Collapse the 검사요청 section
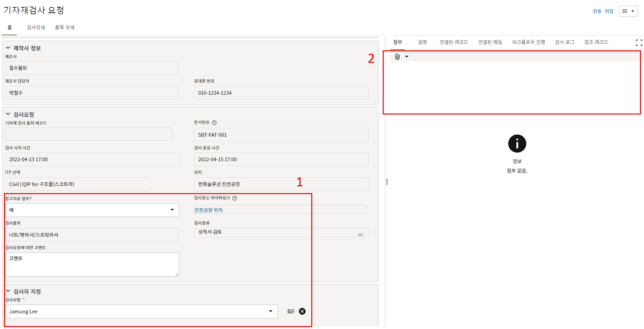This screenshot has width=644, height=329. point(8,114)
